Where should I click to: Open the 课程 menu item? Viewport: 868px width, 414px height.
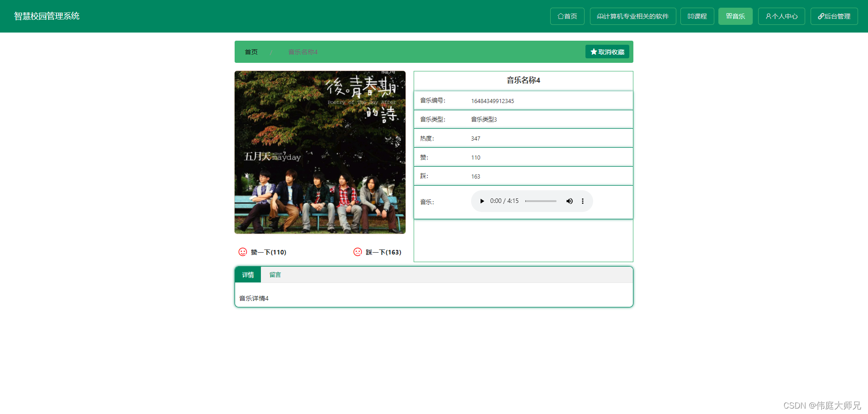[697, 16]
